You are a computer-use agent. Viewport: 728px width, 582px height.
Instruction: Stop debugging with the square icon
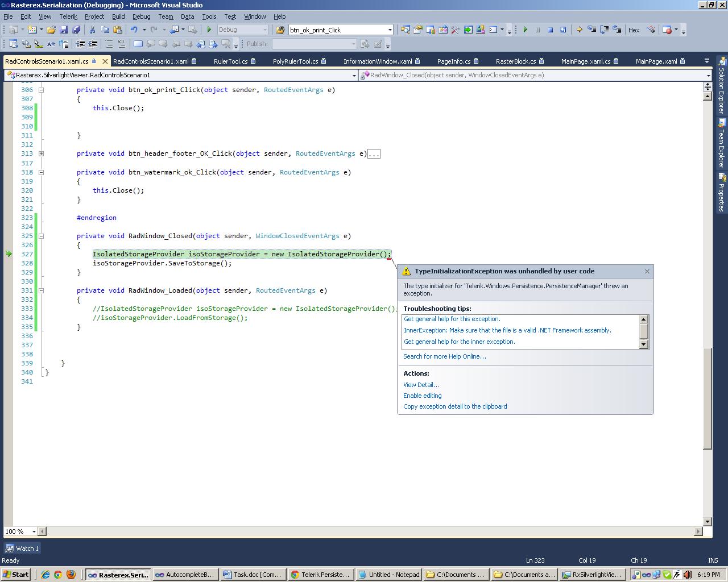coord(550,30)
